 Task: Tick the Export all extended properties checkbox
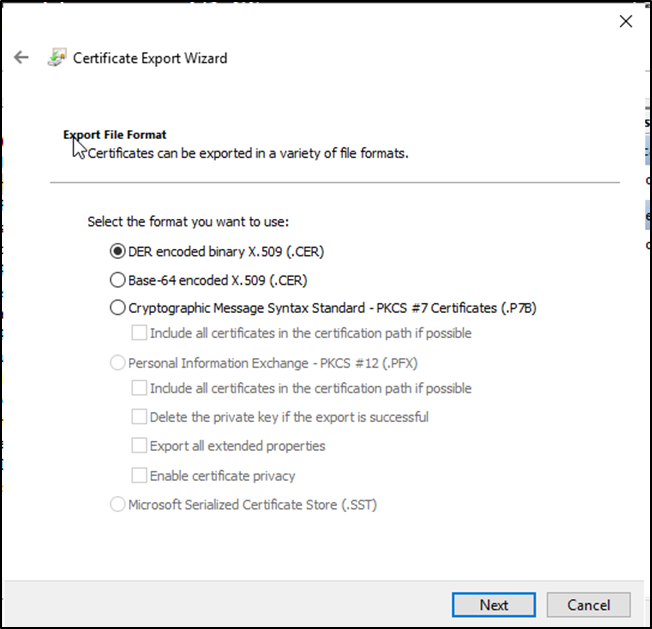click(139, 446)
